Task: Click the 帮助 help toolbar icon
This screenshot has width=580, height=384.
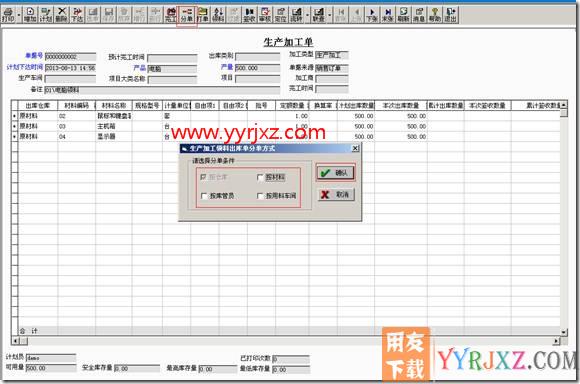Action: tap(435, 15)
